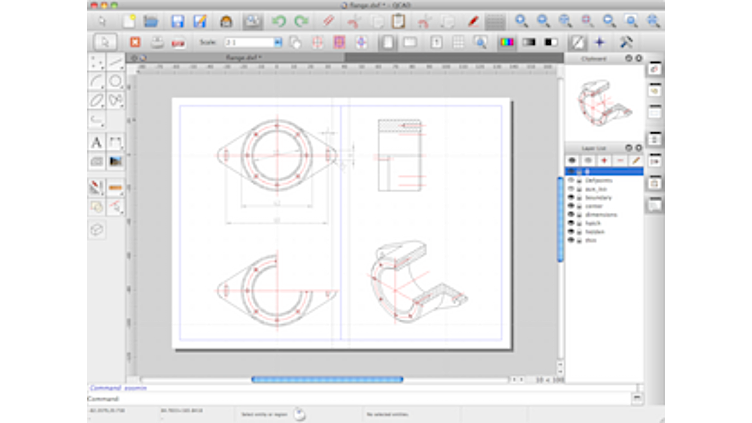The width and height of the screenshot is (752, 423).
Task: Select the Circle drawing tool
Action: pyautogui.click(x=116, y=81)
